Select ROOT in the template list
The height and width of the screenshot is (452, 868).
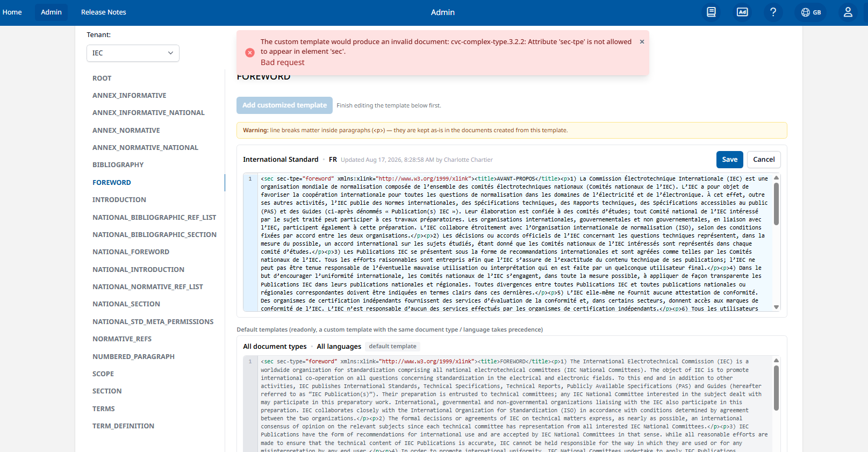coord(102,78)
